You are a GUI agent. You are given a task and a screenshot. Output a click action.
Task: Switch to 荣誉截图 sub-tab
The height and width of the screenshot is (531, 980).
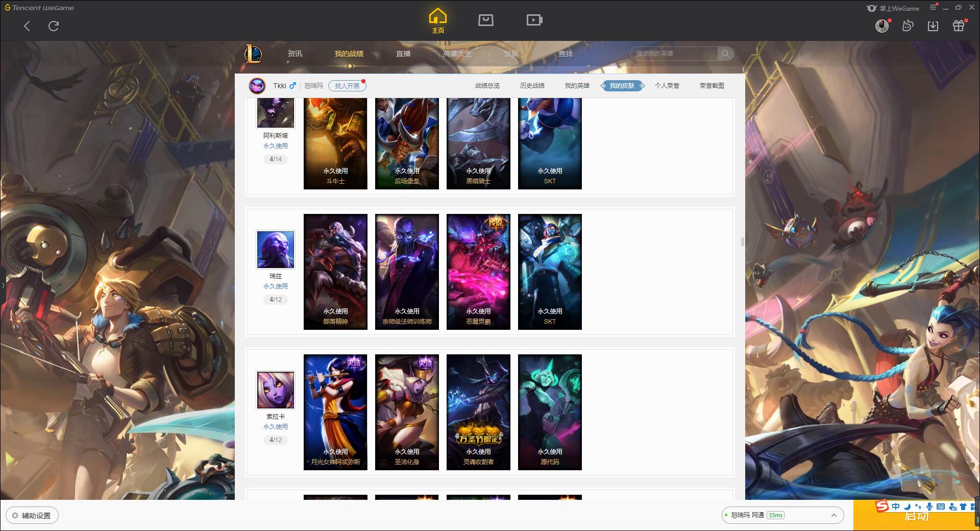pyautogui.click(x=712, y=86)
